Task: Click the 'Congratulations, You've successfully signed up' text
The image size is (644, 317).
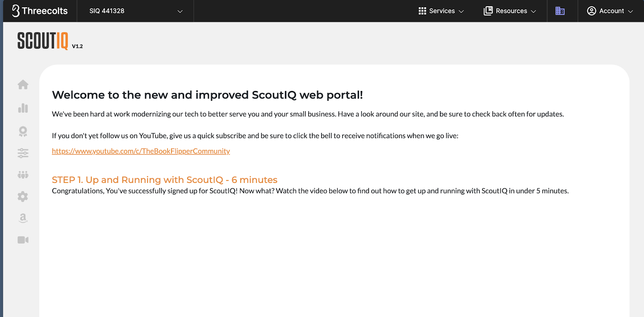Action: [310, 191]
